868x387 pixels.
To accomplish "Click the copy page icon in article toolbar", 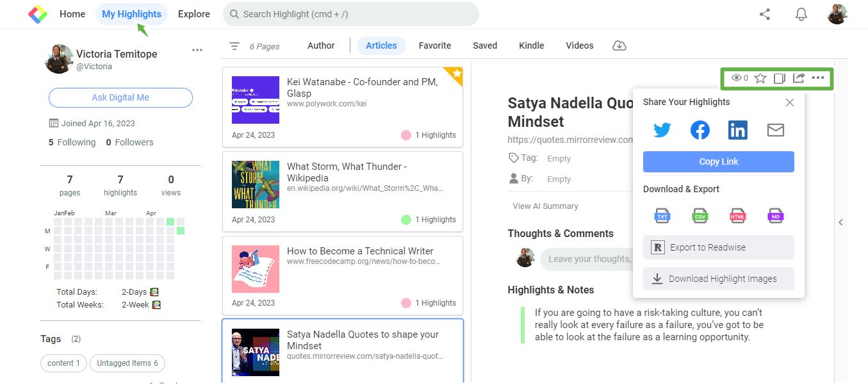I will point(780,78).
